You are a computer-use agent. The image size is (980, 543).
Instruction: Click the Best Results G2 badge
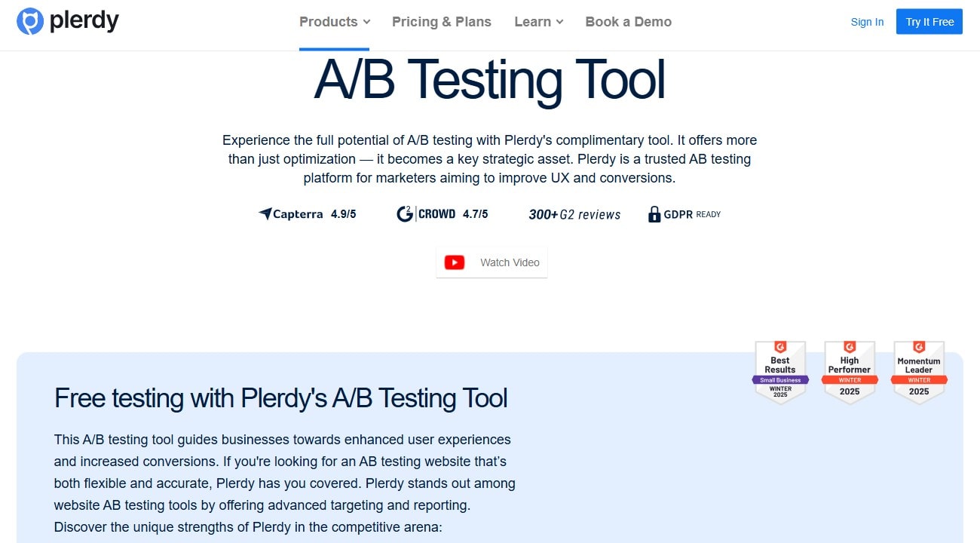click(780, 373)
